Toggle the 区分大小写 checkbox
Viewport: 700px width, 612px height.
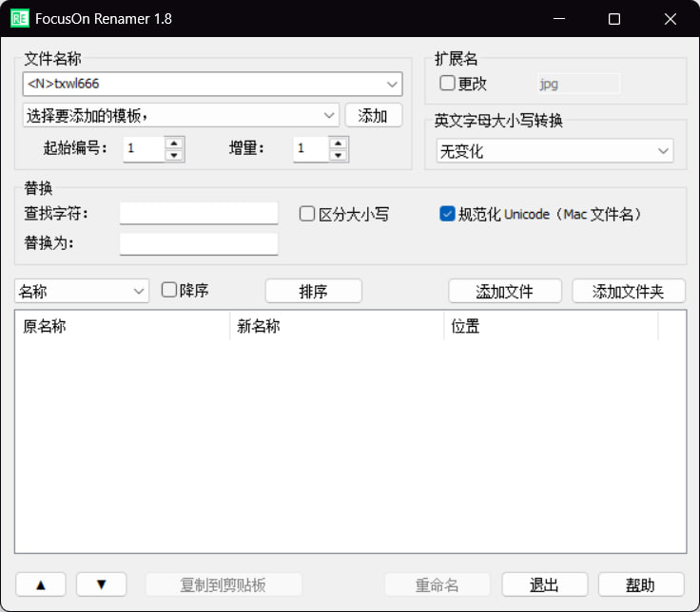coord(307,214)
